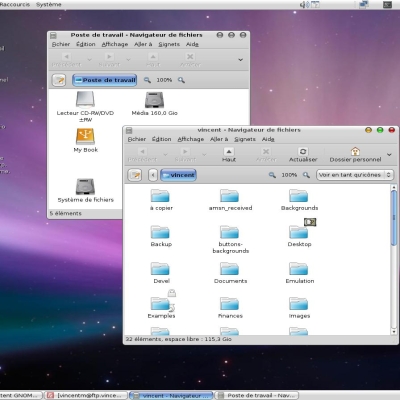
Task: Open 'Aller à' menu in vincent window
Action: [x=219, y=139]
